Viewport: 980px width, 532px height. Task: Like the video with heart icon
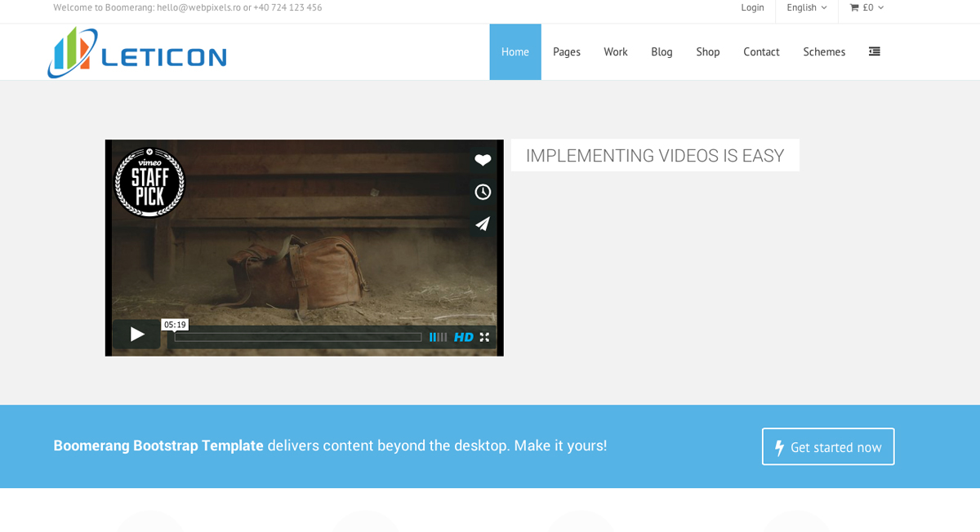(483, 160)
